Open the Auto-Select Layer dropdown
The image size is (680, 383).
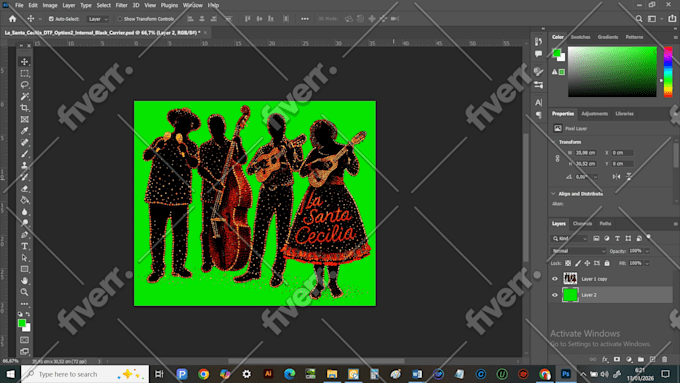(x=97, y=19)
